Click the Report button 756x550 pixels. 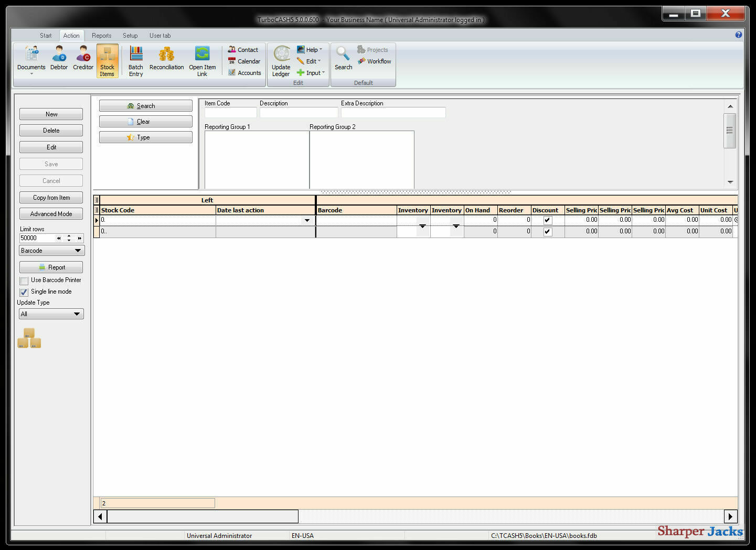point(51,267)
